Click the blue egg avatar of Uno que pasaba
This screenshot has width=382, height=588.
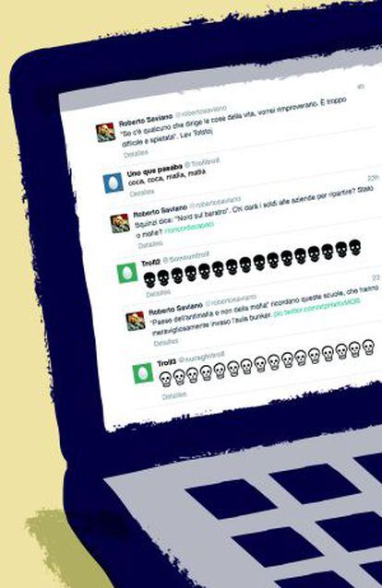(113, 182)
